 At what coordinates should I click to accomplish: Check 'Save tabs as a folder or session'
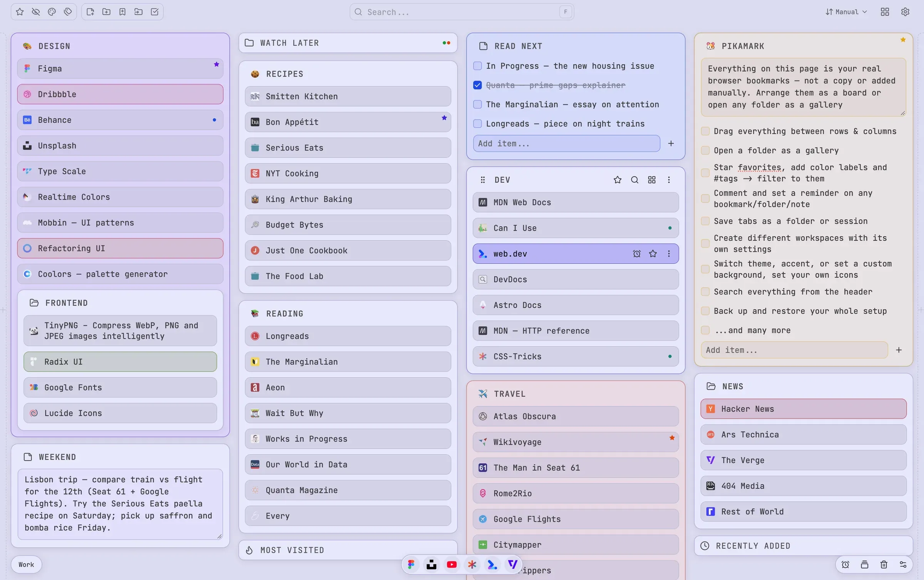click(705, 221)
